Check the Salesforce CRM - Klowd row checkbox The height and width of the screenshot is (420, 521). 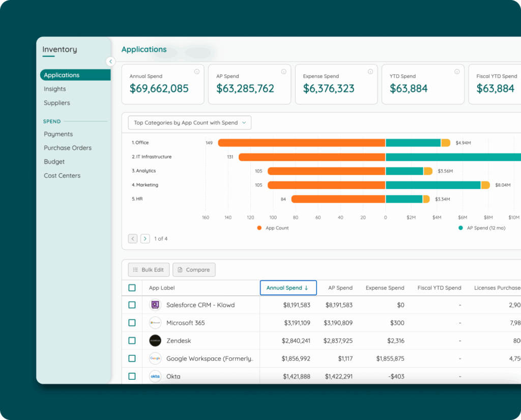pyautogui.click(x=132, y=305)
